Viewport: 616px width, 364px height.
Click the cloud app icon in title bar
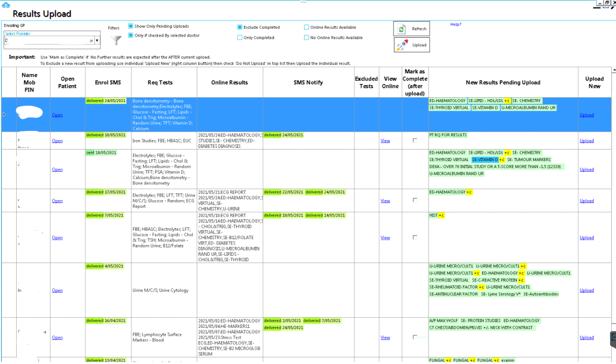5,4
